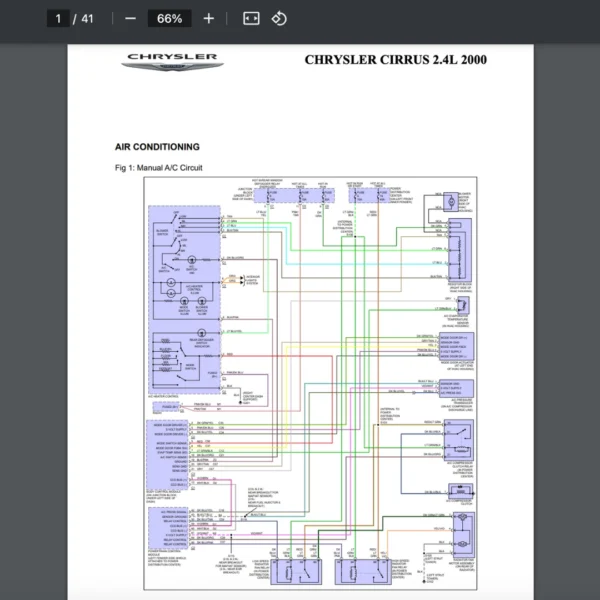
Task: Click the 66% zoom level box
Action: coord(169,18)
